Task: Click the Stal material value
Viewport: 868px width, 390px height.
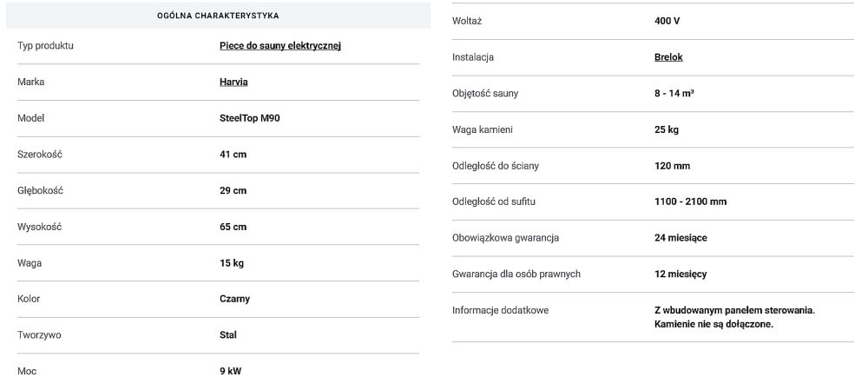Action: pyautogui.click(x=228, y=334)
